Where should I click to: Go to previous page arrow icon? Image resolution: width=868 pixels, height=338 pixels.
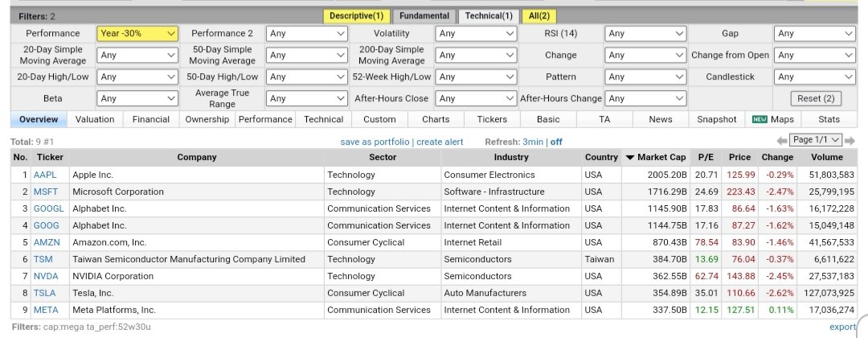pyautogui.click(x=782, y=141)
